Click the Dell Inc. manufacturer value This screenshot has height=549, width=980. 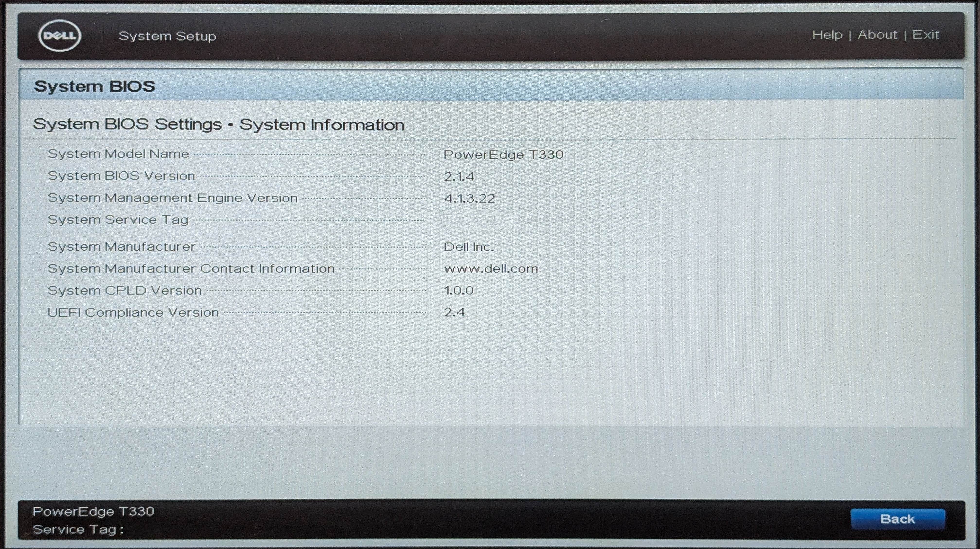pyautogui.click(x=469, y=247)
